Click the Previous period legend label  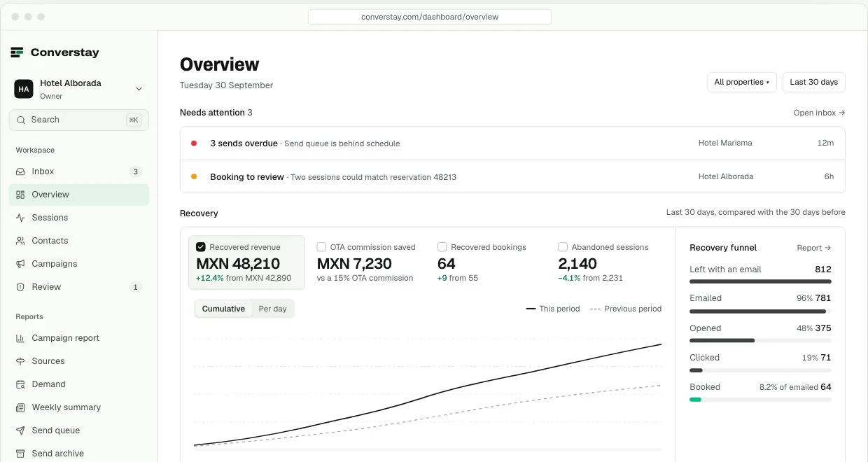(633, 309)
